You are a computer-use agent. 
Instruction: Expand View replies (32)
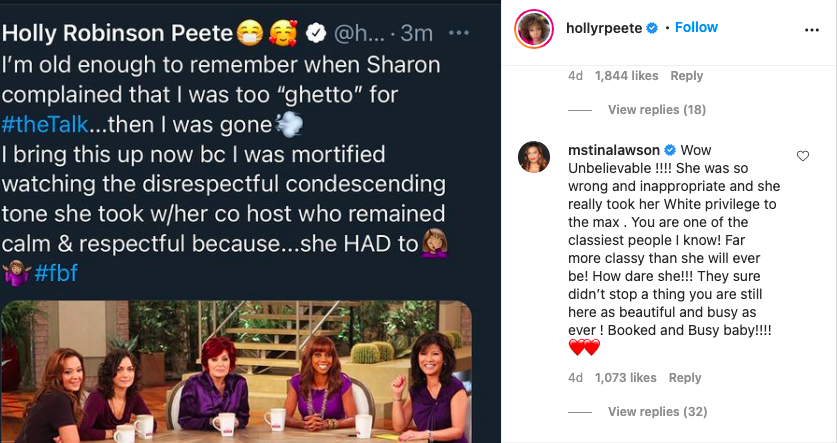pos(656,411)
